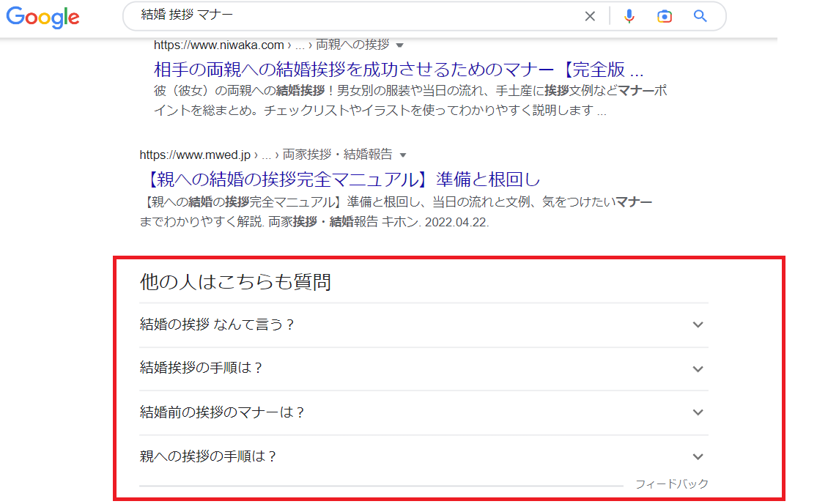The image size is (817, 504).
Task: Open image search with the camera icon
Action: tap(665, 16)
